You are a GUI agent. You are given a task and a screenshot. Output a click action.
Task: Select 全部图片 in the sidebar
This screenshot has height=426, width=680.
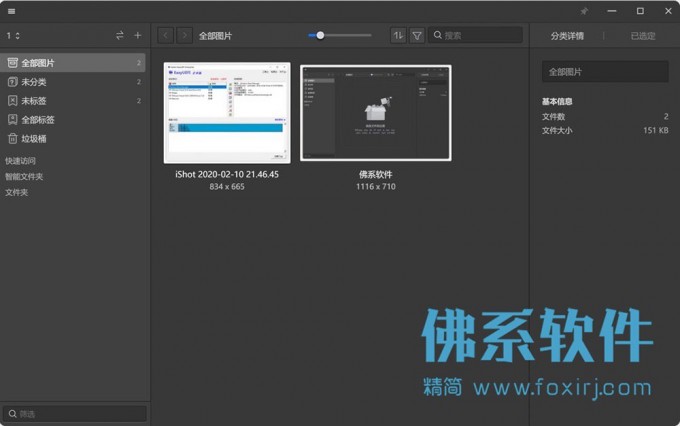[73, 63]
